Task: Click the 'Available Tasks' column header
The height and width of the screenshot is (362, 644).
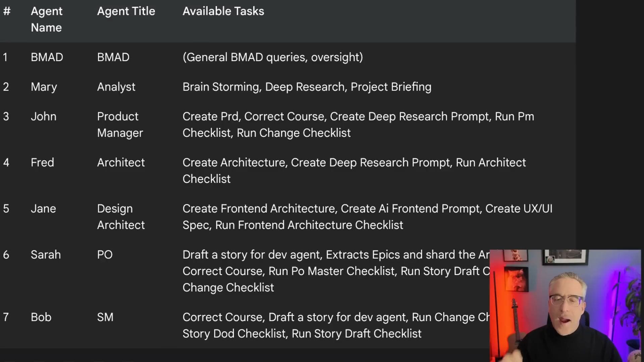Action: click(x=223, y=11)
